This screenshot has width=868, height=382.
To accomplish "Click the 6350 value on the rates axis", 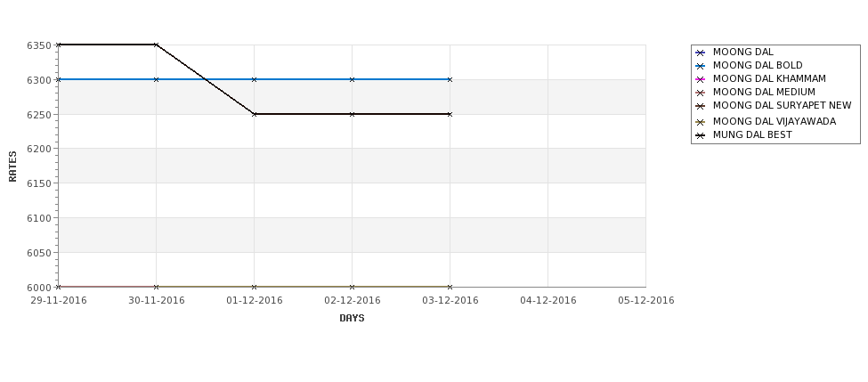I will [x=39, y=45].
